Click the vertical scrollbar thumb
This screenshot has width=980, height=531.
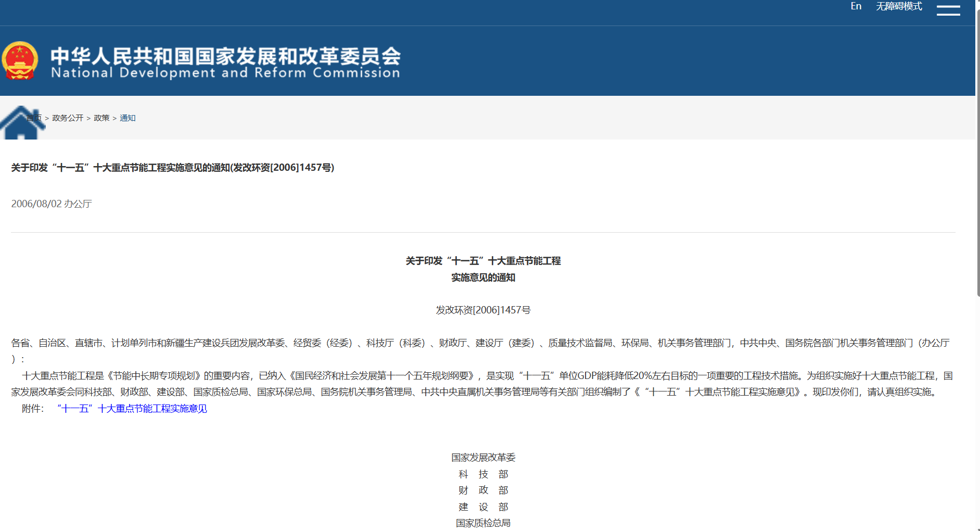pyautogui.click(x=978, y=156)
